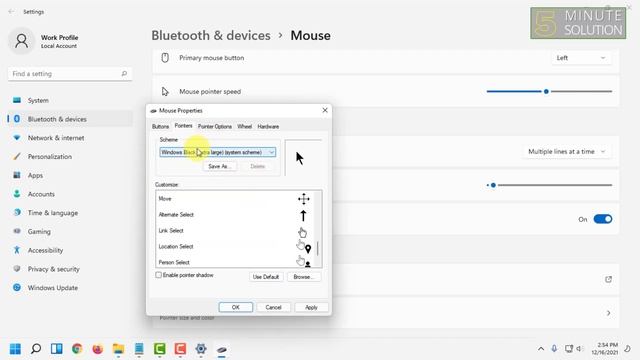Click the Move pointer cursor icon
640x360 pixels.
click(303, 199)
